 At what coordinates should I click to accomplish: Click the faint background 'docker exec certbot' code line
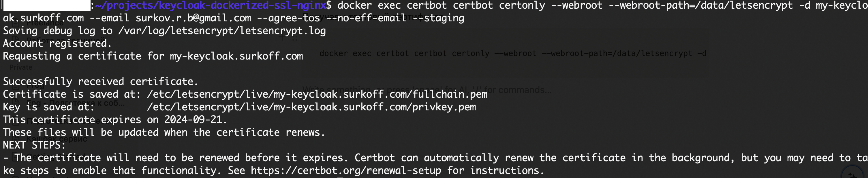tap(512, 53)
